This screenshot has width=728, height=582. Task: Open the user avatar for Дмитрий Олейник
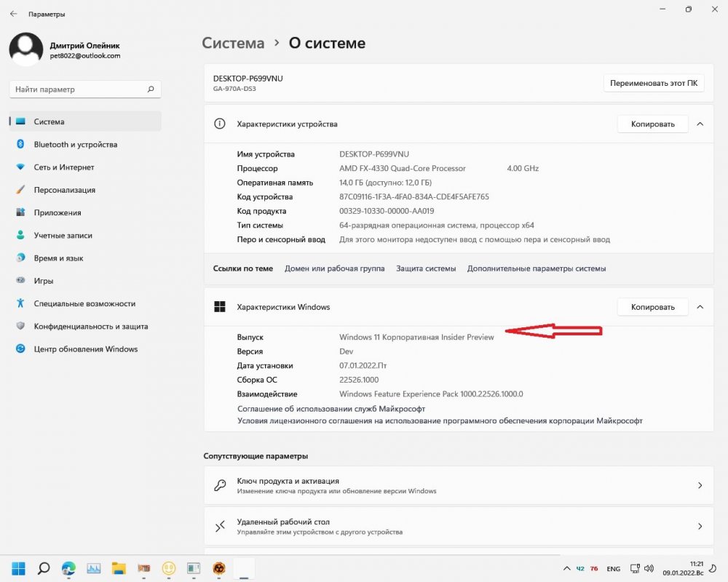pyautogui.click(x=26, y=49)
